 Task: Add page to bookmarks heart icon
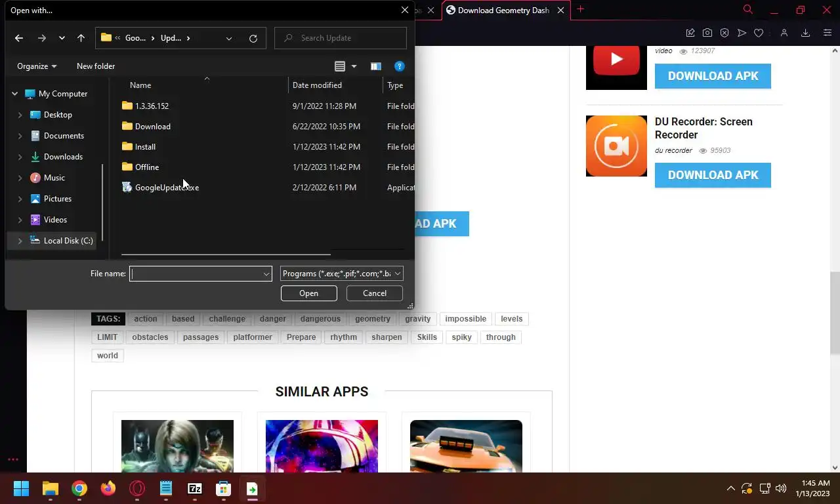coord(759,33)
